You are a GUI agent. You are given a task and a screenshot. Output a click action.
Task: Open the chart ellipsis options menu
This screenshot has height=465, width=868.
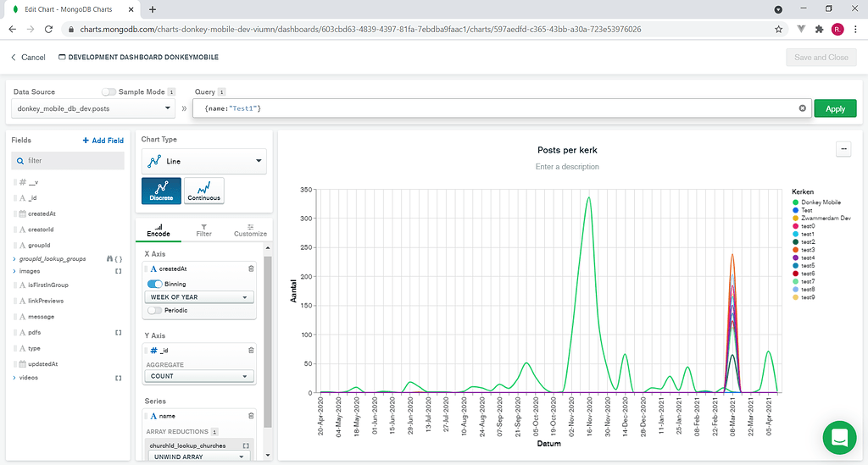843,149
